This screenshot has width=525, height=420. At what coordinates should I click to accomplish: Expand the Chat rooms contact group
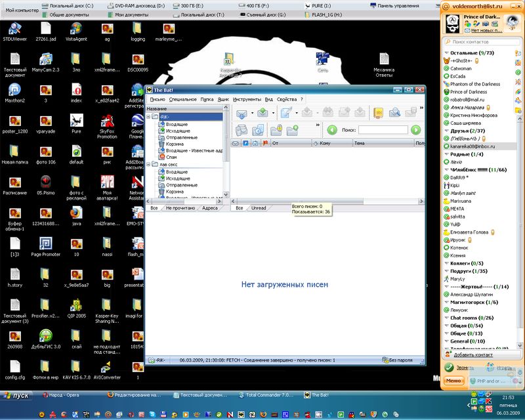coord(446,318)
